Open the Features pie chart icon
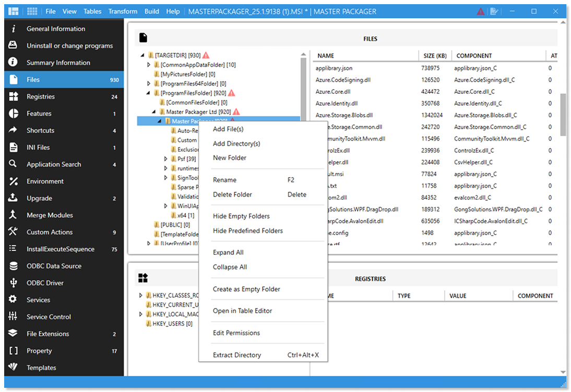Viewport: 571px width, 392px height. pos(14,114)
